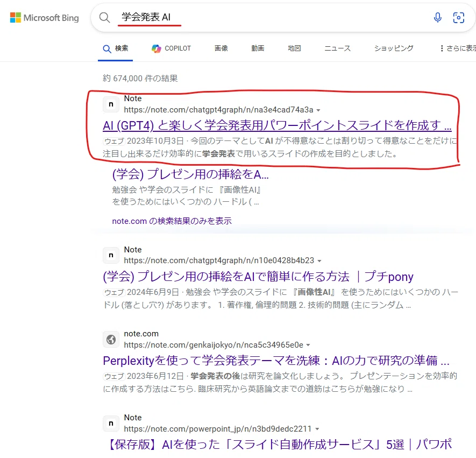The height and width of the screenshot is (458, 476).
Task: Click the 約 674,000 件の結果 count text
Action: 140,79
